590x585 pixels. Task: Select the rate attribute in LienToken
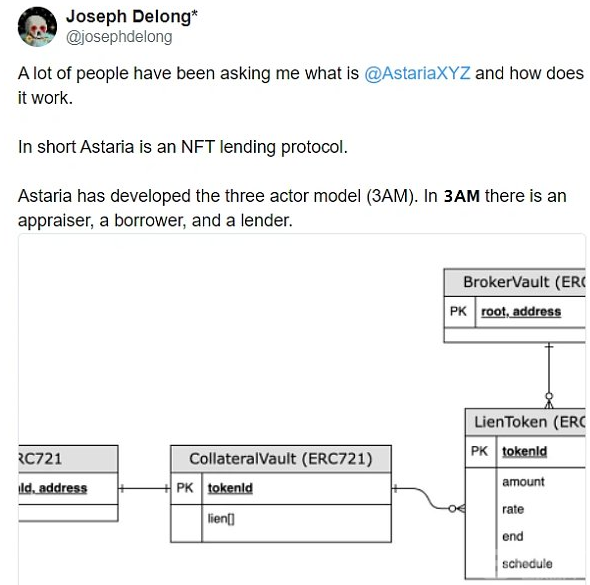pos(513,509)
